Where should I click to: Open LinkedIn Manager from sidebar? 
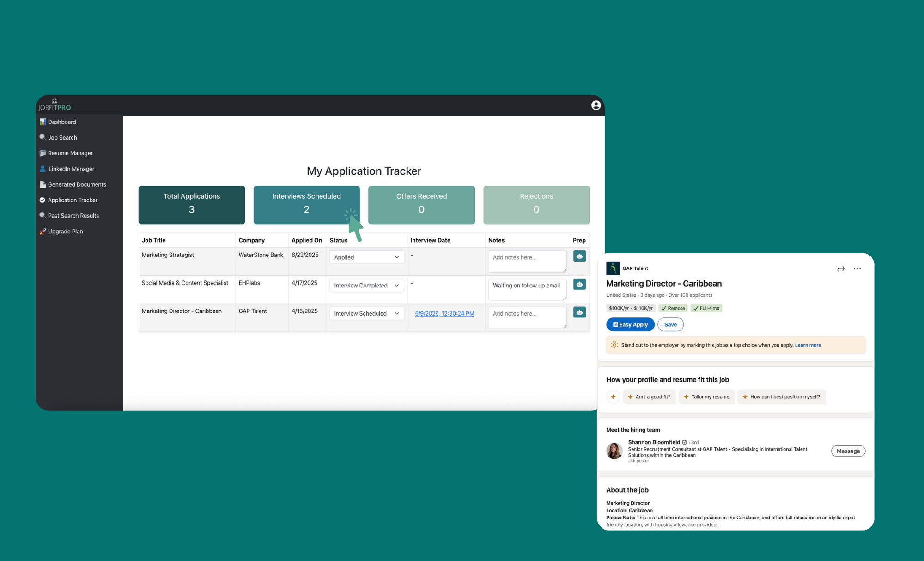pos(71,169)
